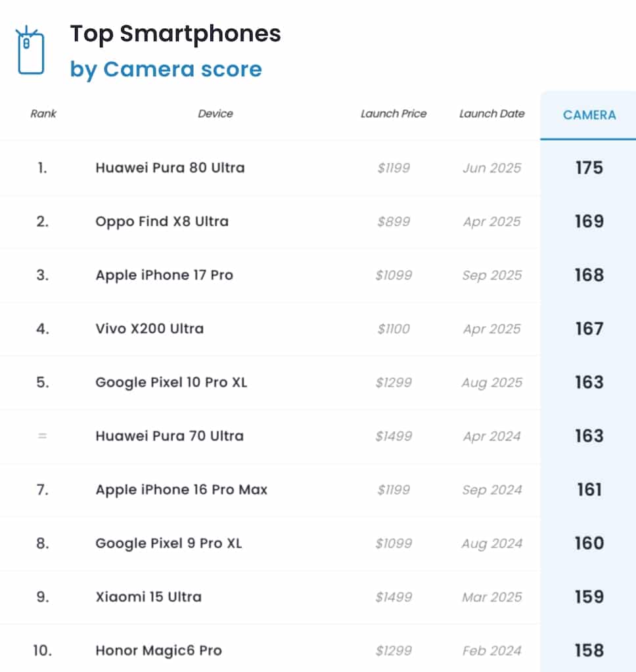Open Oppo Find X8 Ultra page
This screenshot has height=672, width=636.
162,222
